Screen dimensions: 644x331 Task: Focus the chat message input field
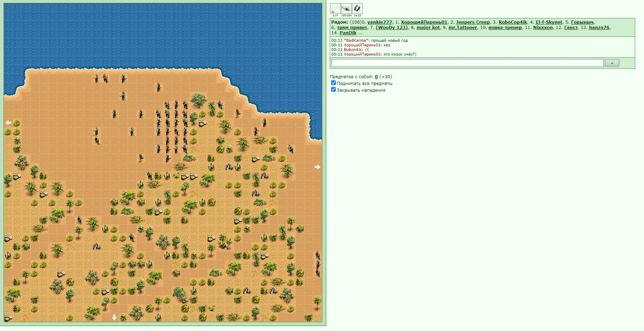(x=467, y=63)
